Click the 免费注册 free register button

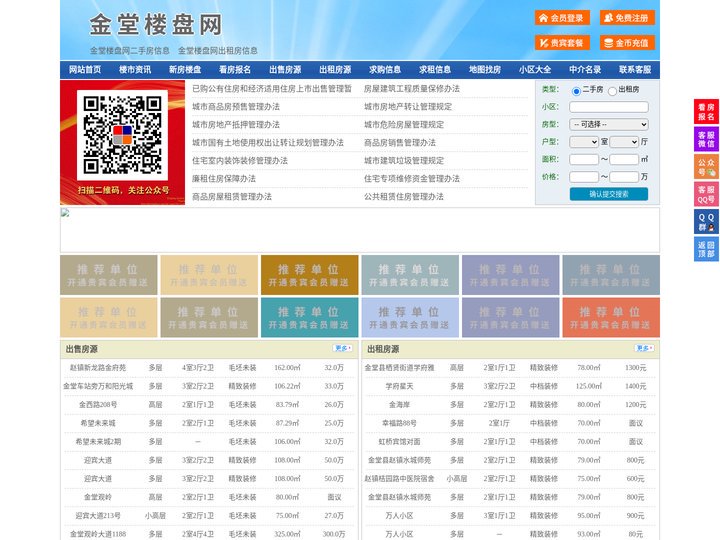tap(627, 18)
